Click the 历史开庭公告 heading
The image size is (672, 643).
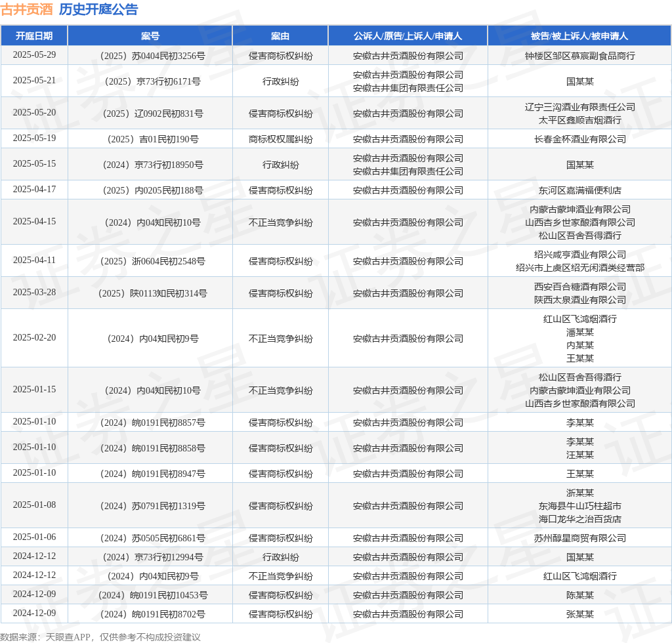pyautogui.click(x=98, y=9)
